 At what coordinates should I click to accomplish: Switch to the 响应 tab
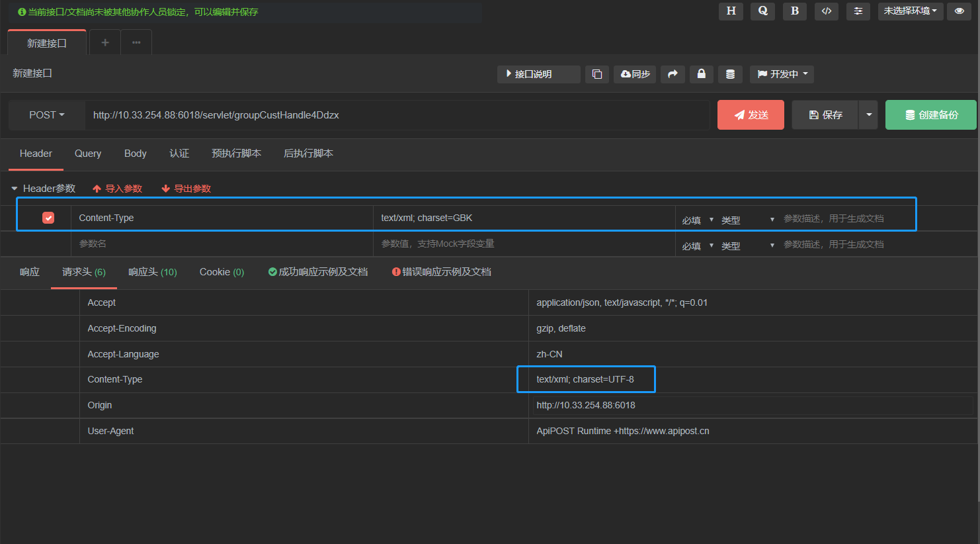click(x=30, y=272)
